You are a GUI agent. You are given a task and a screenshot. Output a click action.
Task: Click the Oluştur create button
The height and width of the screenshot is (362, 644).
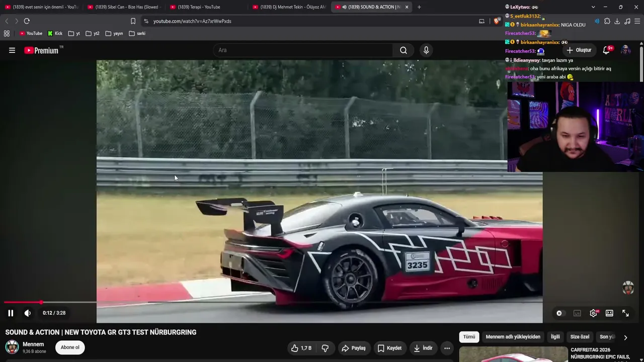pos(579,50)
